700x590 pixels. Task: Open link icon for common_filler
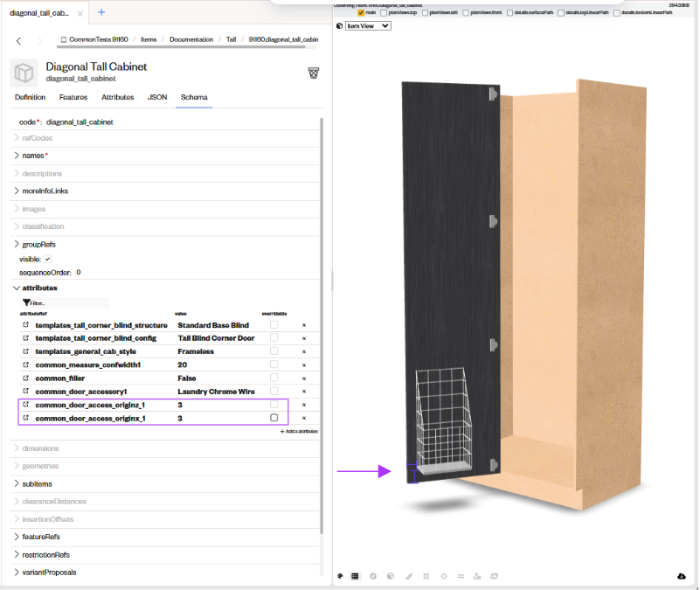pyautogui.click(x=26, y=378)
